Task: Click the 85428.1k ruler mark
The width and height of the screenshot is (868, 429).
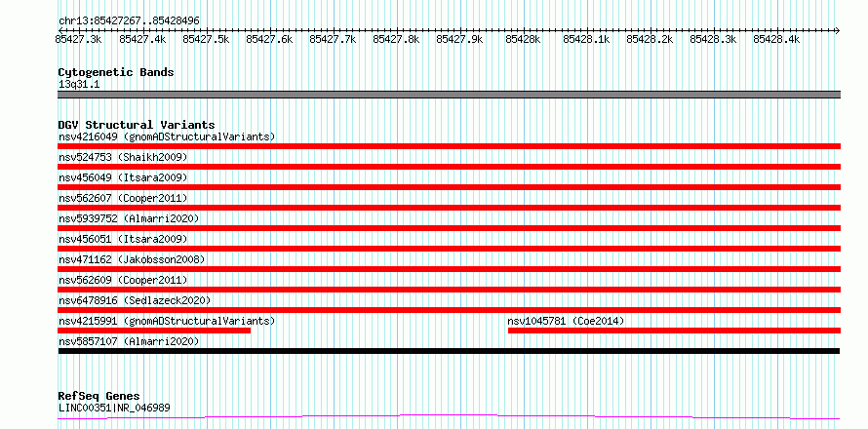Action: tap(586, 39)
